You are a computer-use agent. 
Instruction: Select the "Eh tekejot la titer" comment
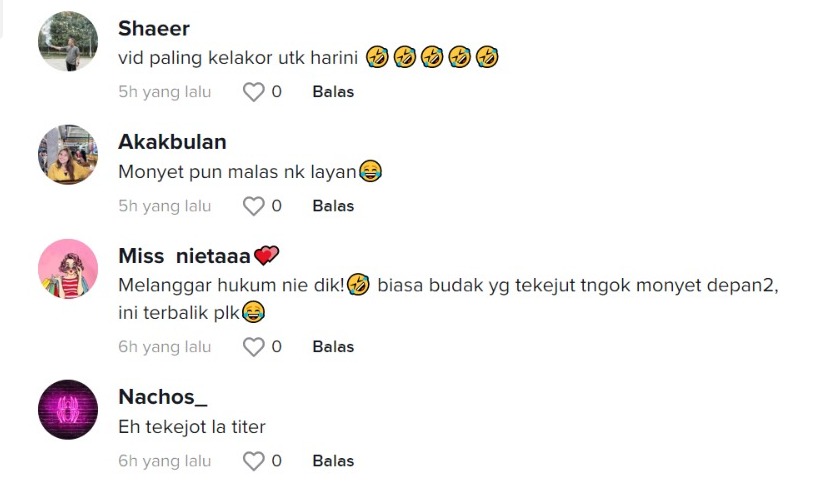tap(191, 427)
